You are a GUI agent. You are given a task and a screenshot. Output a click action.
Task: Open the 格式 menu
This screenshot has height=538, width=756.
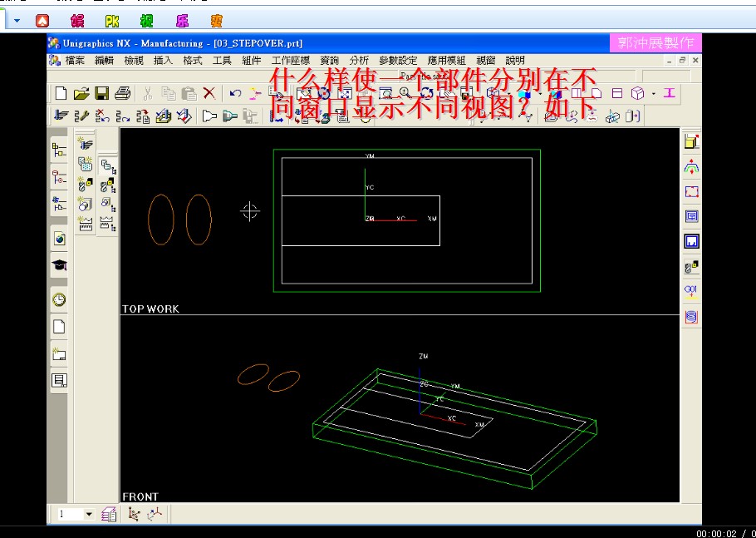[193, 61]
